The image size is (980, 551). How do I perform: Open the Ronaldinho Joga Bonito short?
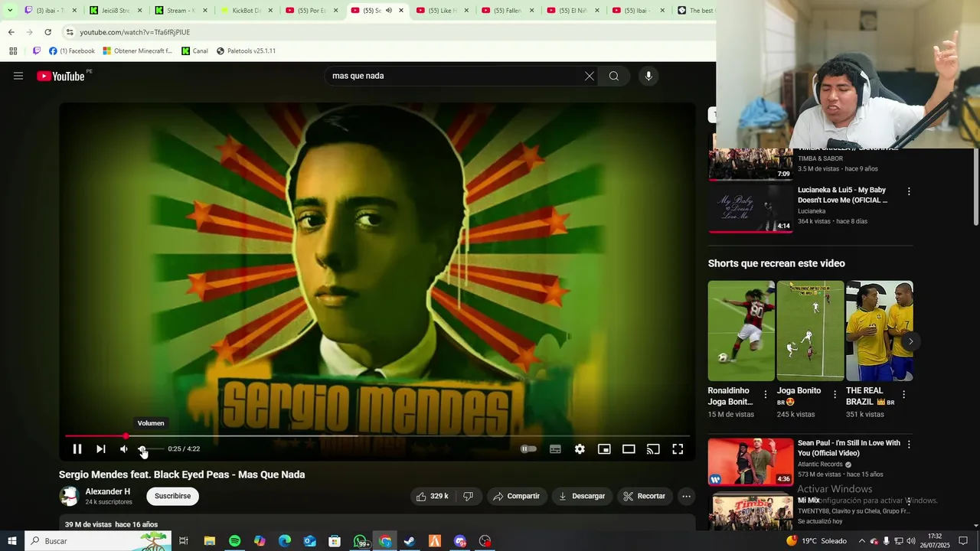(x=741, y=331)
